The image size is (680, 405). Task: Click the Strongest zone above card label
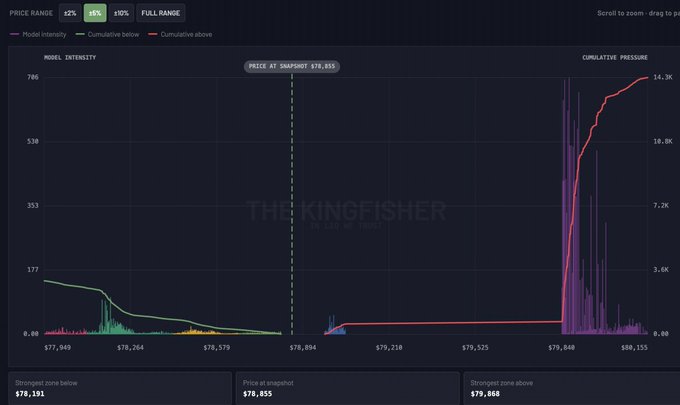click(x=502, y=383)
